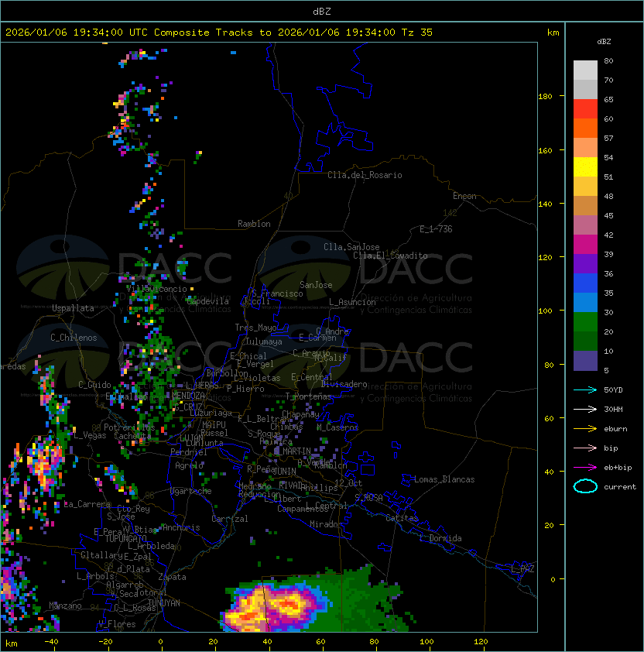This screenshot has width=644, height=652.
Task: Click the Composite Tracks timestamp header
Action: 219,32
